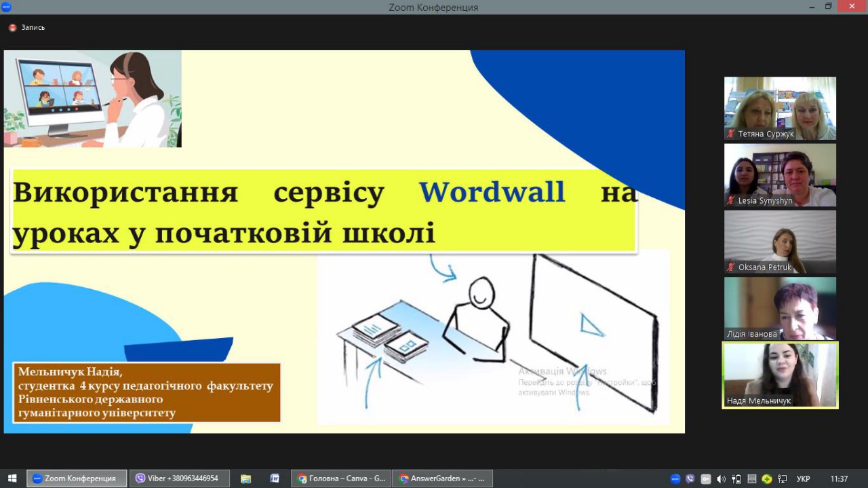The height and width of the screenshot is (488, 868).
Task: Click the Zoom icon in the system tray
Action: click(675, 479)
